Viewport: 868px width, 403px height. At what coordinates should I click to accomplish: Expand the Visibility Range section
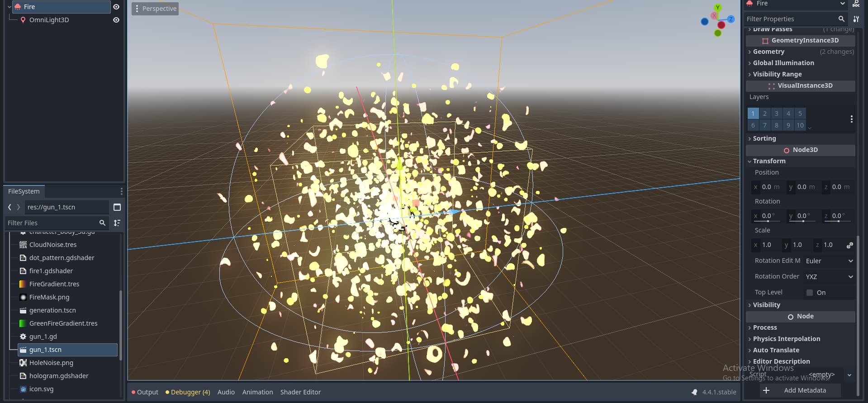(801, 74)
